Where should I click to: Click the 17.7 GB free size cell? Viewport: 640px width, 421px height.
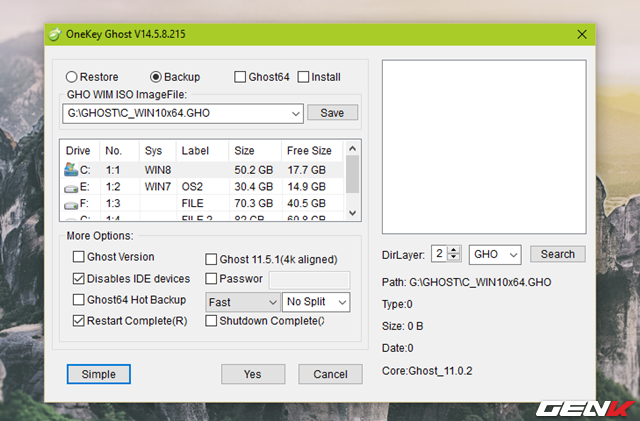(307, 170)
